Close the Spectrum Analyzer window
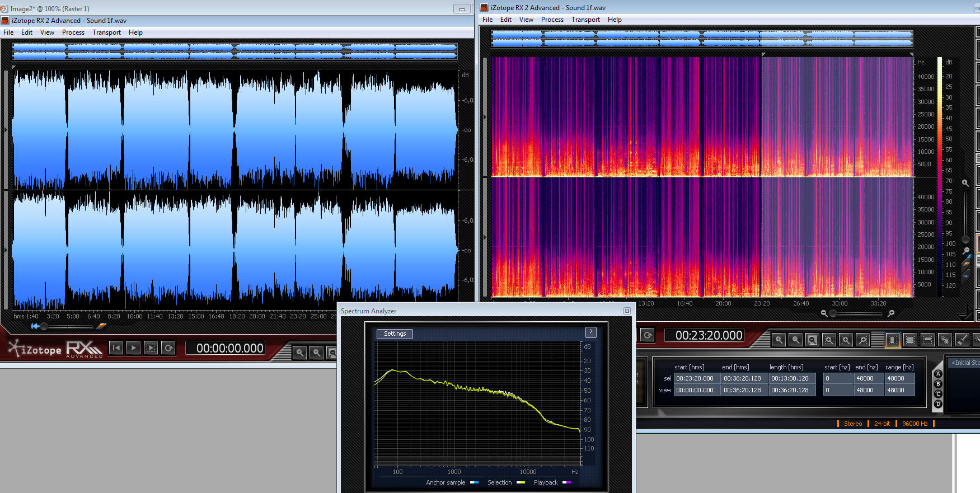Image resolution: width=980 pixels, height=493 pixels. (x=627, y=311)
